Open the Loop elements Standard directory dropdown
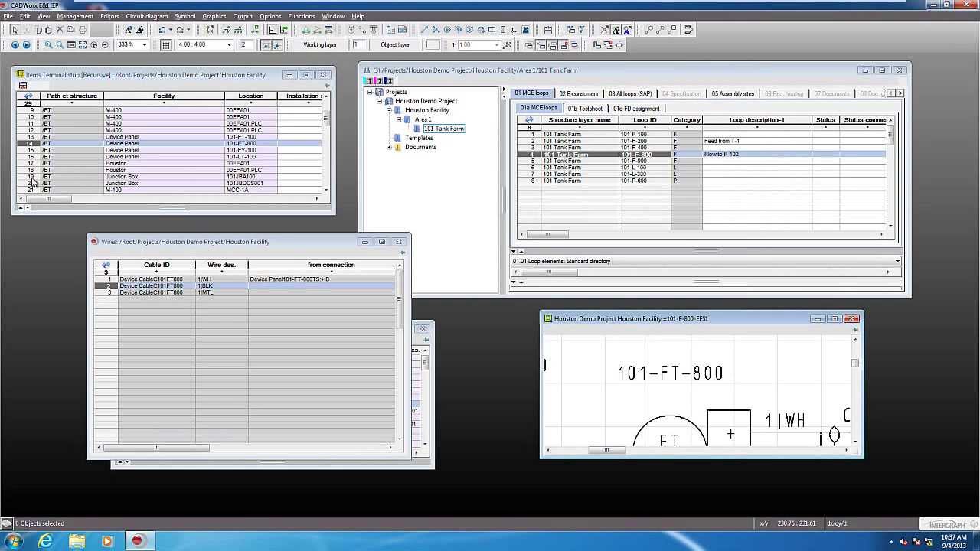Screen dimensions: 980x551 [x=897, y=261]
